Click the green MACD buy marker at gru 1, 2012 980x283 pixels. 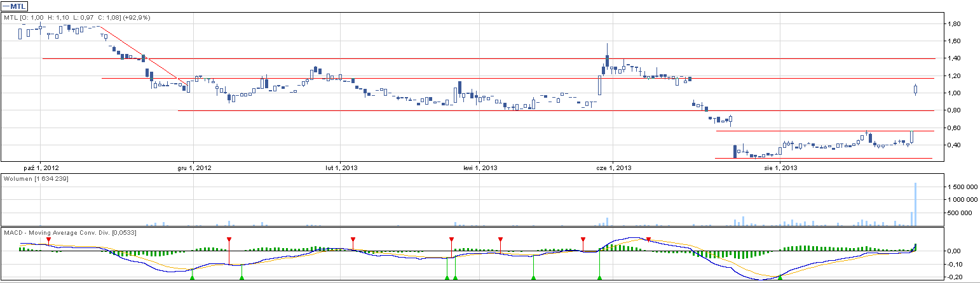tap(192, 277)
